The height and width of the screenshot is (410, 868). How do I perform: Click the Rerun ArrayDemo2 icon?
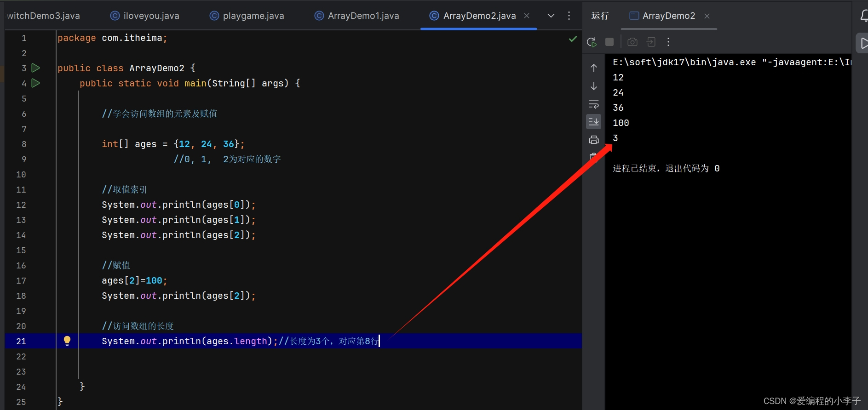(592, 42)
